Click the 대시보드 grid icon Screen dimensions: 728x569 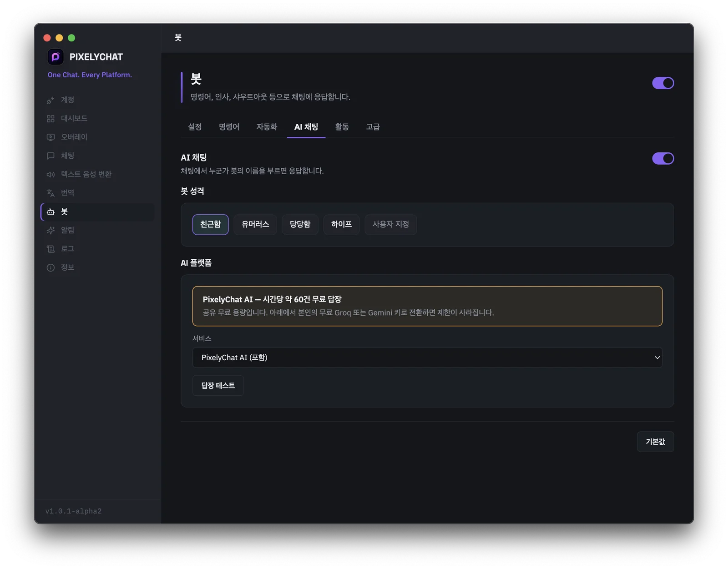(x=51, y=119)
